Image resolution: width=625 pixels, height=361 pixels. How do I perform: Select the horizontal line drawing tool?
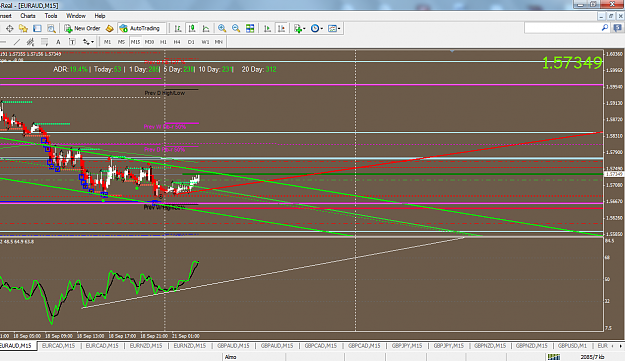3,42
